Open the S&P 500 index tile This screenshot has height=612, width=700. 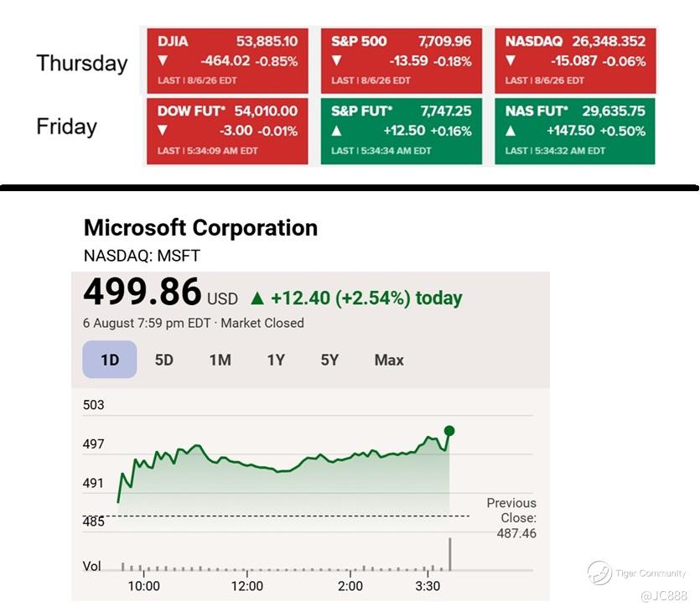402,60
